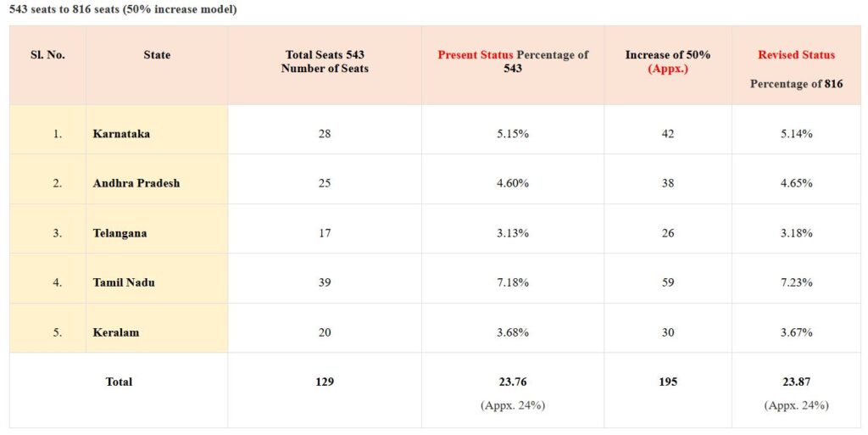Select the Tamil Nadu cell
This screenshot has width=868, height=435.
click(x=122, y=282)
